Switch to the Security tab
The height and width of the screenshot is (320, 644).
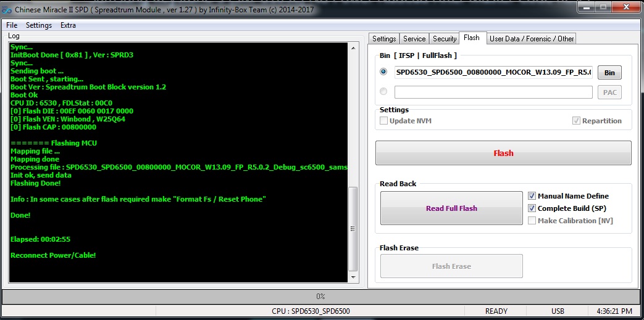(444, 39)
